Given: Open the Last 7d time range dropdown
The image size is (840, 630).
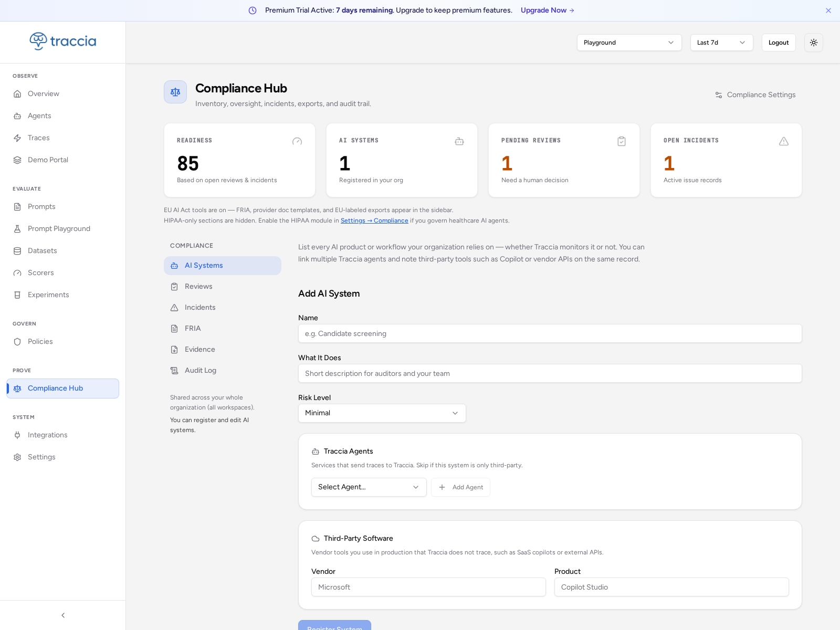Looking at the screenshot, I should point(722,43).
